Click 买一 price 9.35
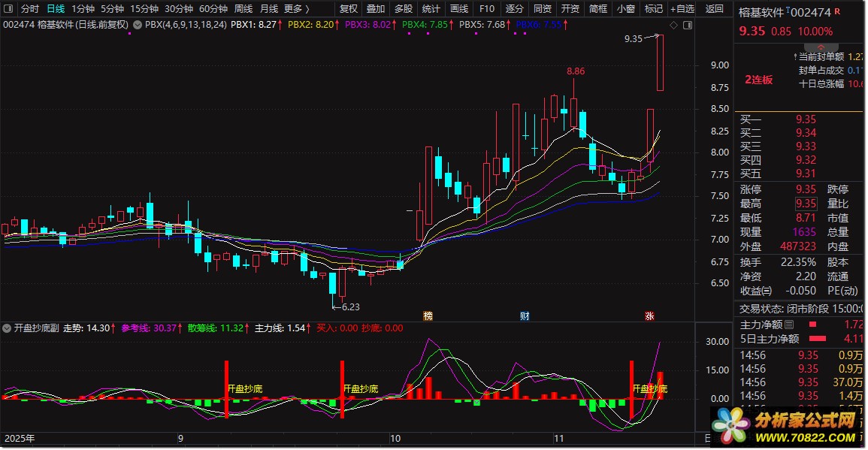868x450 pixels. (806, 119)
